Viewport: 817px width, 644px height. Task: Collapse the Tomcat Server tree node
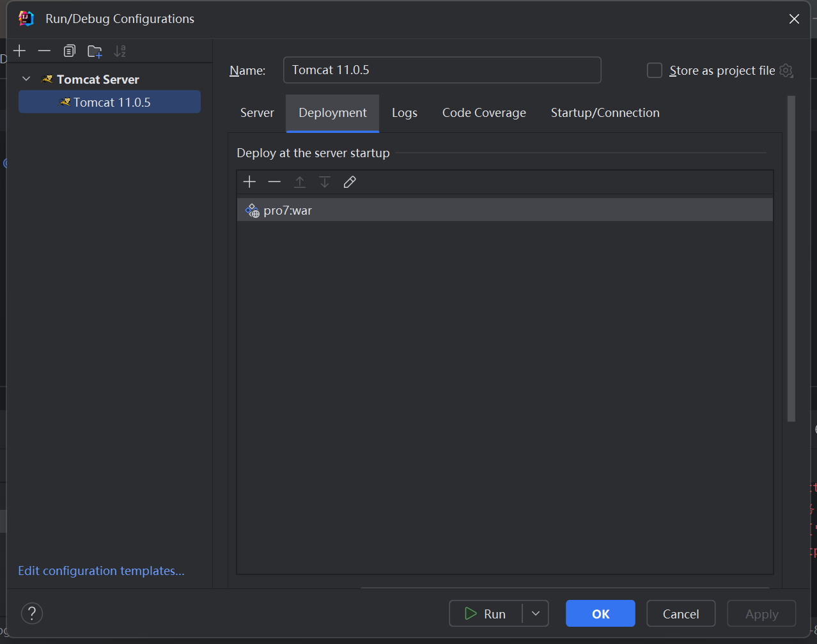[x=26, y=79]
